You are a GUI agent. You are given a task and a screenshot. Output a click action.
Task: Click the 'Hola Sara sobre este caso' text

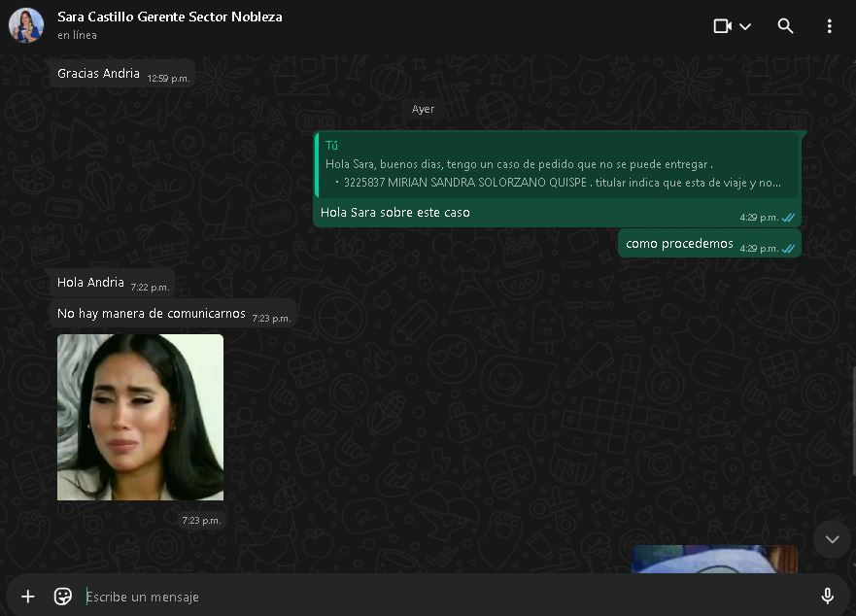(395, 213)
